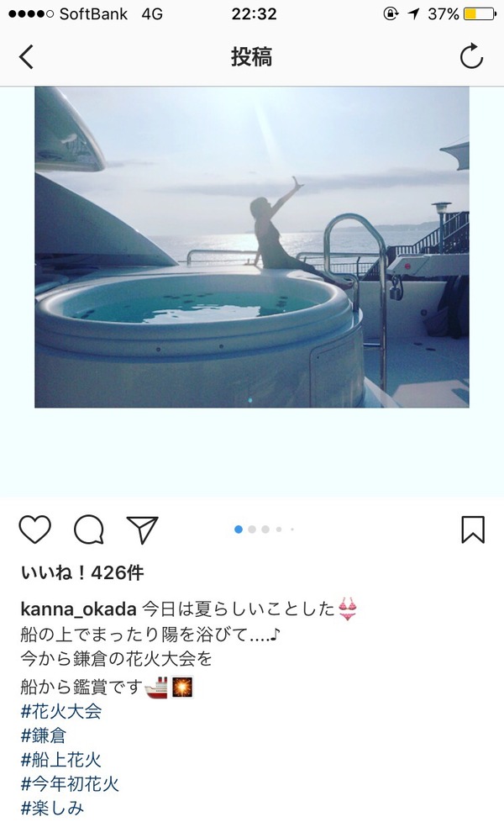Open hashtag #花火大会

(x=61, y=711)
